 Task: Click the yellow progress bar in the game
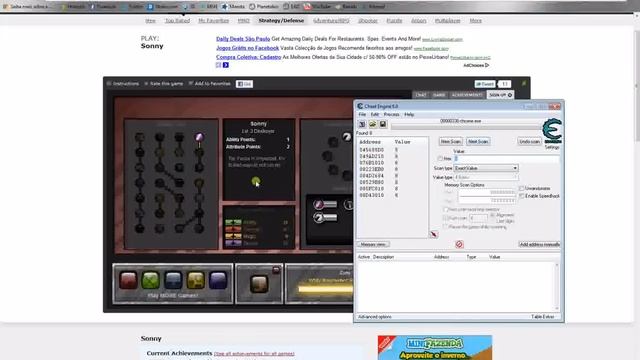click(x=325, y=289)
